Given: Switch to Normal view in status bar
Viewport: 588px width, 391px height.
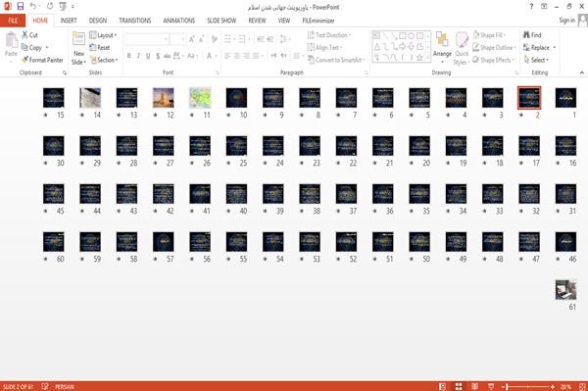Looking at the screenshot, I should coord(443,386).
